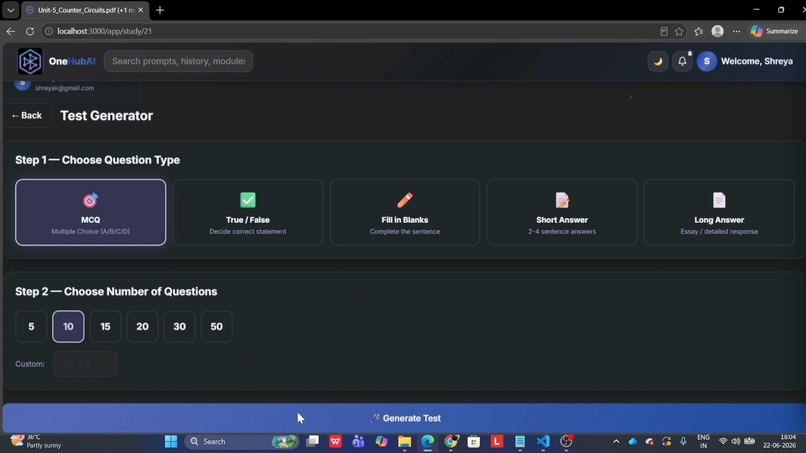Open the Notepad app on the taskbar
The image size is (806, 453).
(520, 441)
